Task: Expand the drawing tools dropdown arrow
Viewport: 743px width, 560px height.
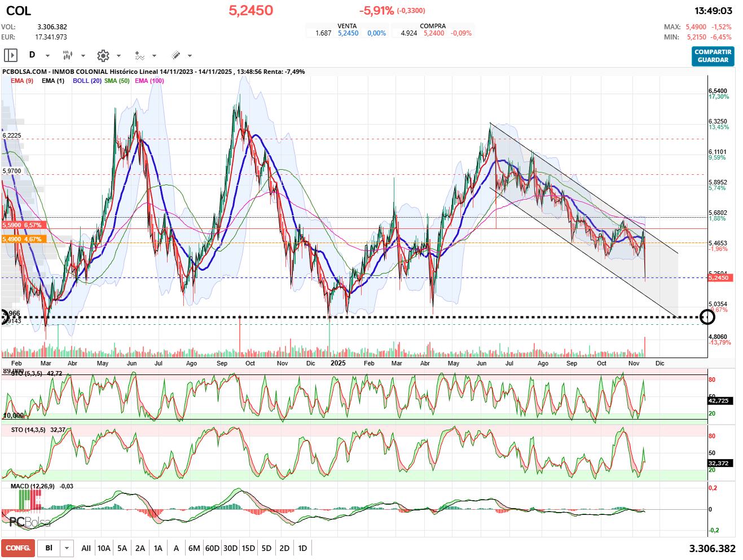Action: pos(190,56)
